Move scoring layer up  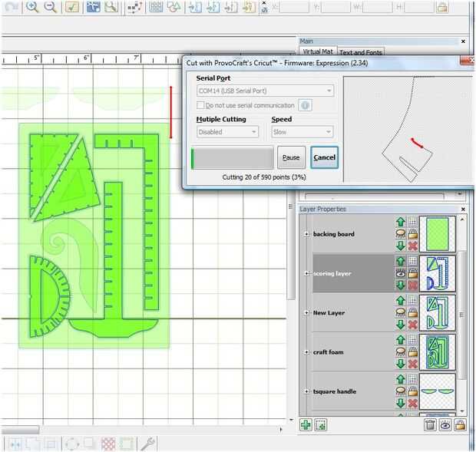tap(401, 261)
